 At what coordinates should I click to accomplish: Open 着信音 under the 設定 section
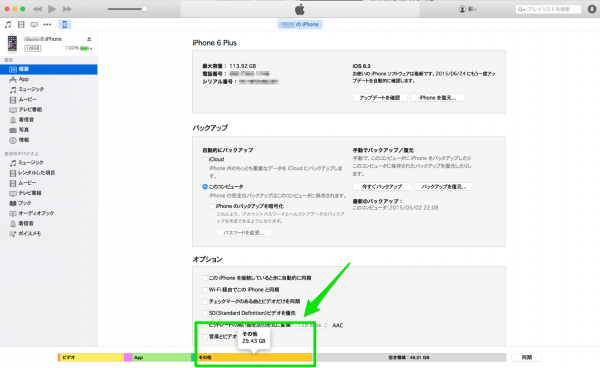[49, 120]
